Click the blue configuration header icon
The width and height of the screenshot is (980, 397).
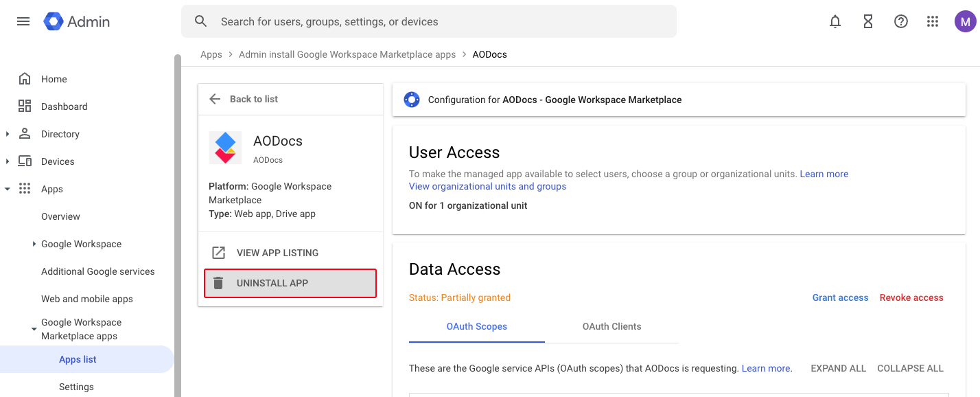[x=412, y=100]
